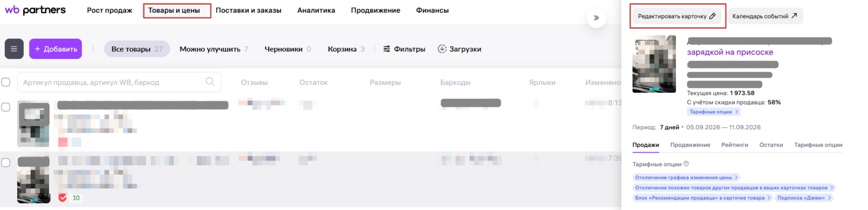Click Редактировать карточку button

(676, 16)
